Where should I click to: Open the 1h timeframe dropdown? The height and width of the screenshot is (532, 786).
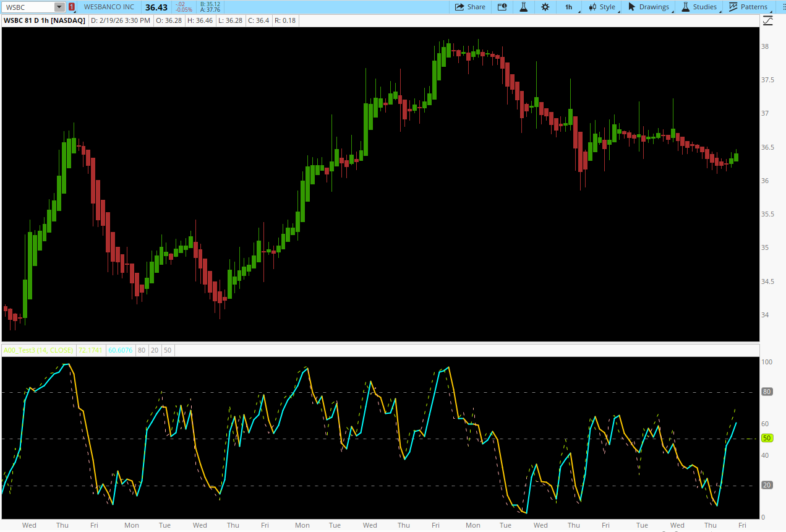point(569,7)
